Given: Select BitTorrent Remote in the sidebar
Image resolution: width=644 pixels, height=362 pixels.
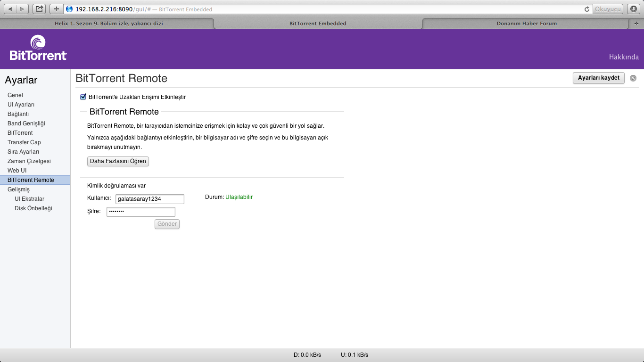Looking at the screenshot, I should tap(35, 180).
